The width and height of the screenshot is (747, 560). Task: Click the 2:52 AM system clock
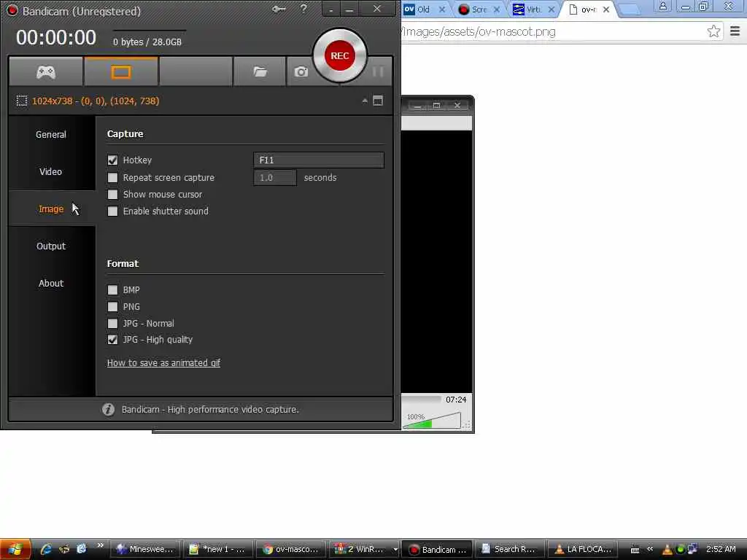721,549
